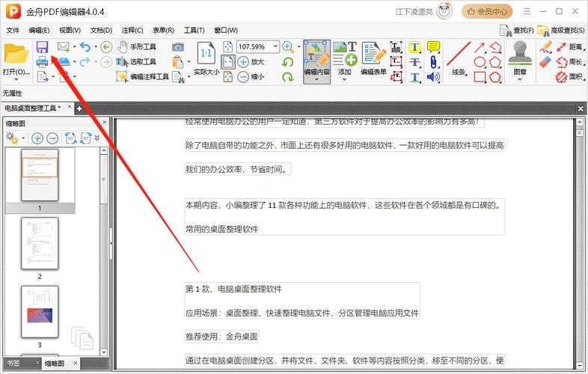The image size is (588, 374).
Task: Select page 3 thumbnail
Action: pyautogui.click(x=40, y=312)
